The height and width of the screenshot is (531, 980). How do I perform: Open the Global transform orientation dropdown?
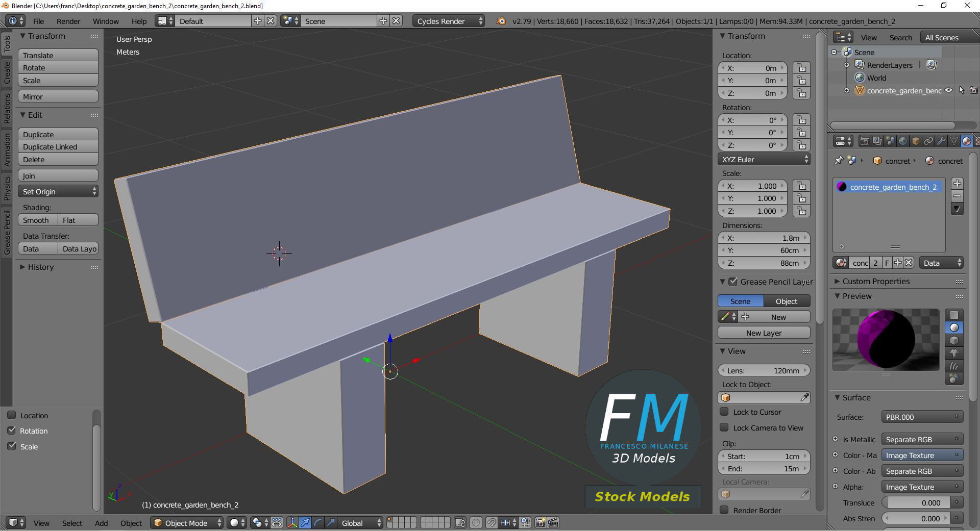tap(361, 523)
